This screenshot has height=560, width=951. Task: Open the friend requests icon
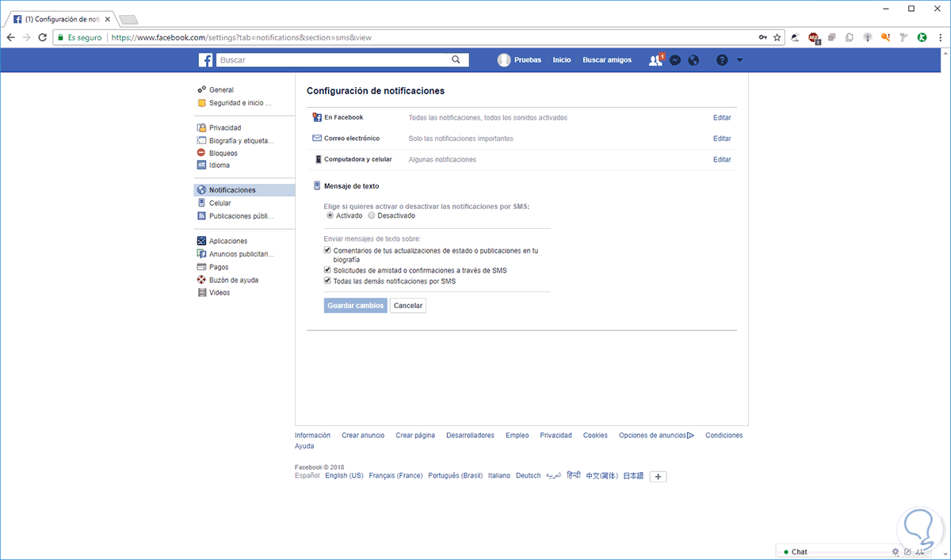click(655, 60)
